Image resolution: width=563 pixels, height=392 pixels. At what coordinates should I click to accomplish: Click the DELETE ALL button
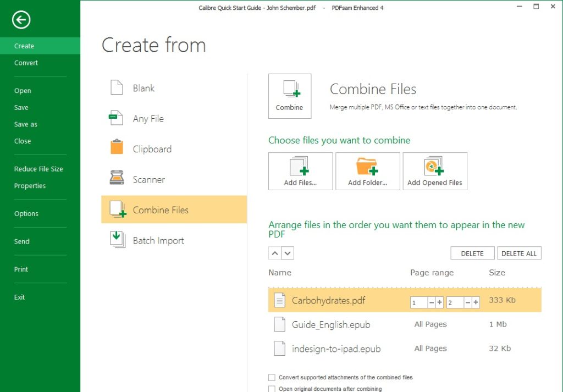519,253
